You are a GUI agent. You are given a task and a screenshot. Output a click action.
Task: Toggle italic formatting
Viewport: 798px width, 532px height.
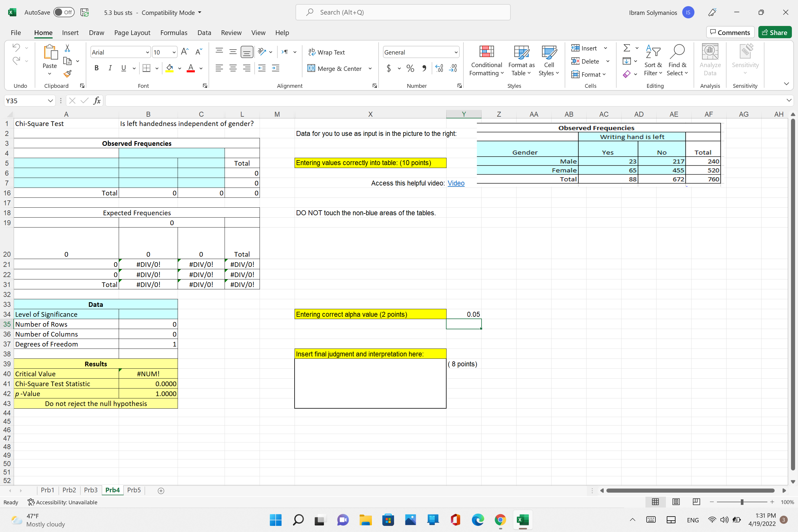click(110, 68)
